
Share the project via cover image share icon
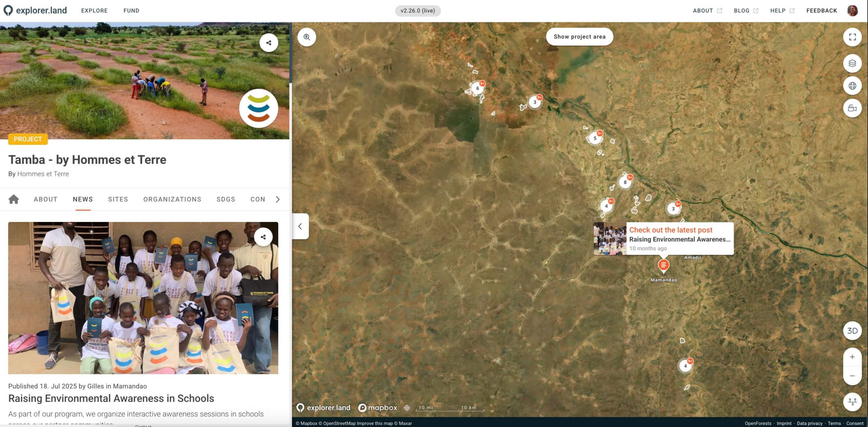coord(269,43)
